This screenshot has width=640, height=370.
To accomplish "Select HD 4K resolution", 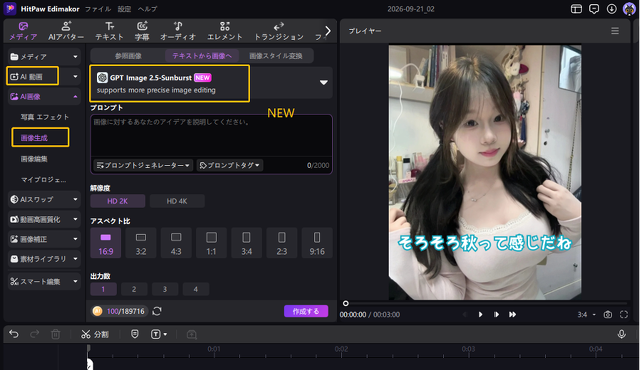I will point(177,201).
